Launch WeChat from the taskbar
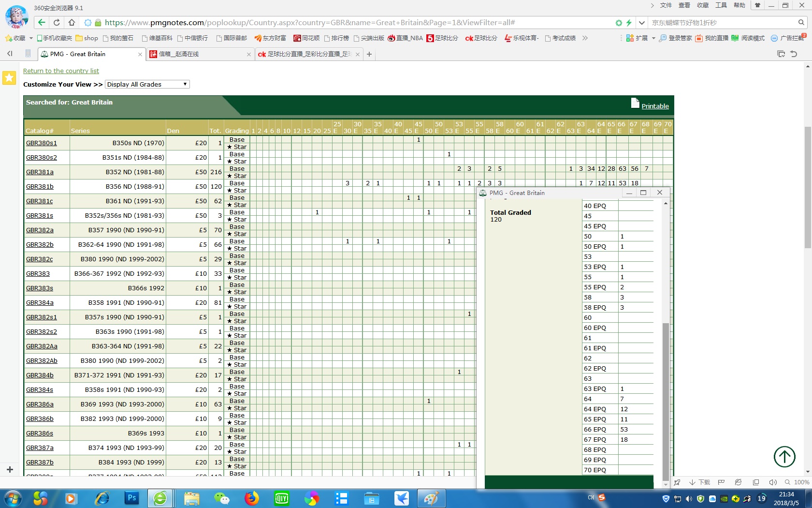Viewport: 812px width, 508px height. (221, 498)
